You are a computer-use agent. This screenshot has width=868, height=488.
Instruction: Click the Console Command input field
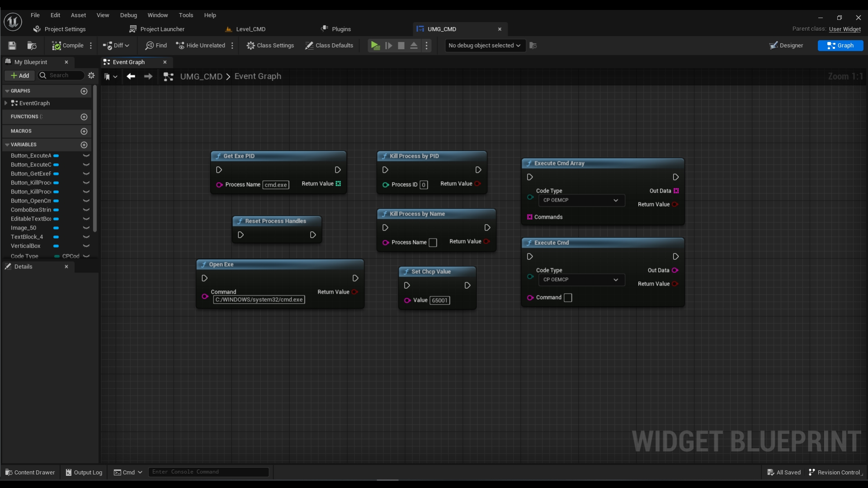(208, 472)
